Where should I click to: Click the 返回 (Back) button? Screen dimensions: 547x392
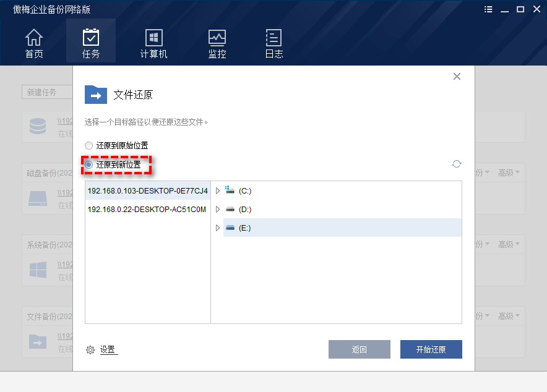click(359, 349)
